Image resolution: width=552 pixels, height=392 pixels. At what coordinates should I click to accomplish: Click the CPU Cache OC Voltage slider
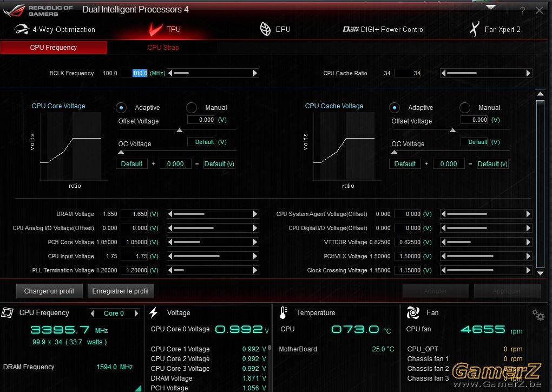point(451,152)
